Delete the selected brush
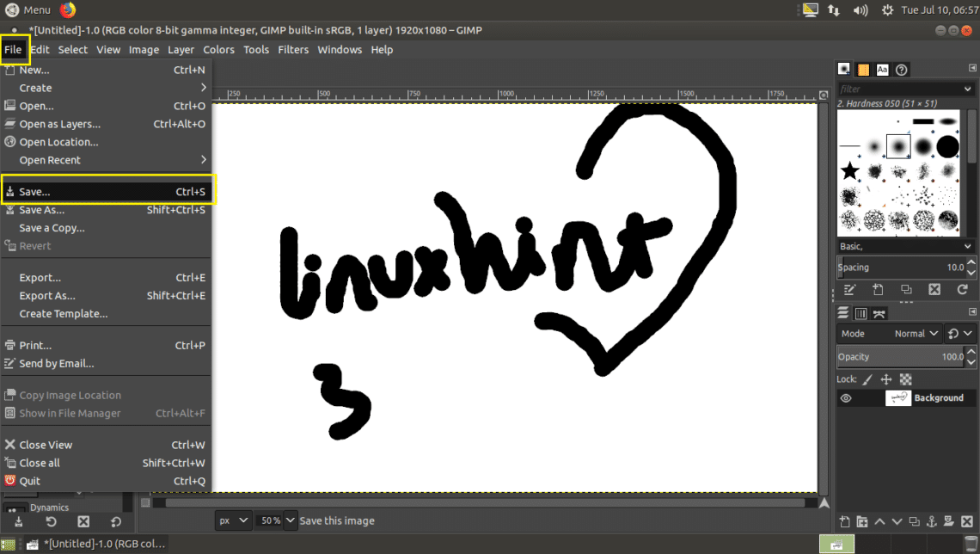 (x=934, y=290)
